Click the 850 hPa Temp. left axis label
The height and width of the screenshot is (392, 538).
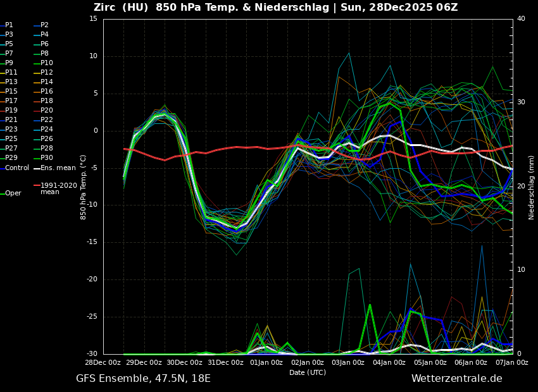[84, 187]
